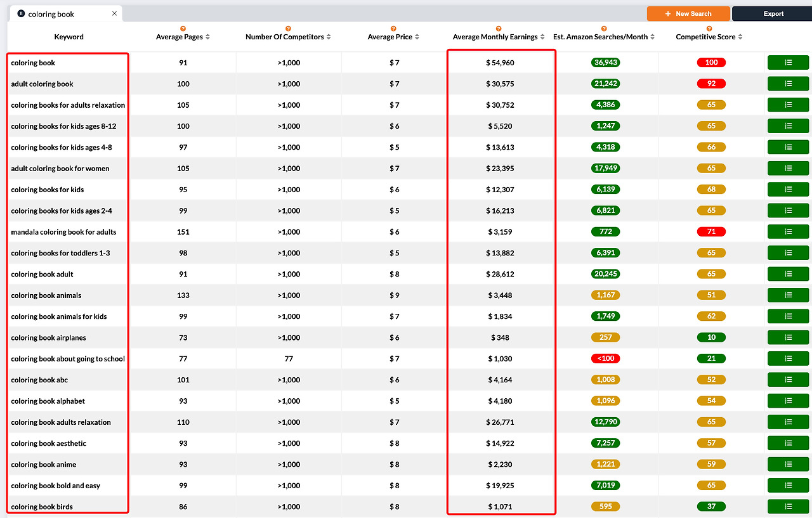Image resolution: width=812 pixels, height=518 pixels.
Task: Click the 36,943 searches badge
Action: 606,63
